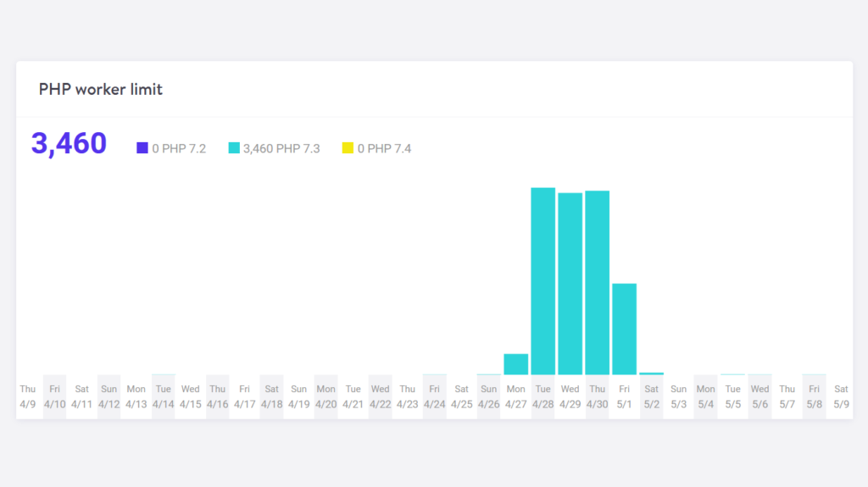This screenshot has width=868, height=487.
Task: Click the tallest bar for Tue 4/28
Action: point(542,281)
